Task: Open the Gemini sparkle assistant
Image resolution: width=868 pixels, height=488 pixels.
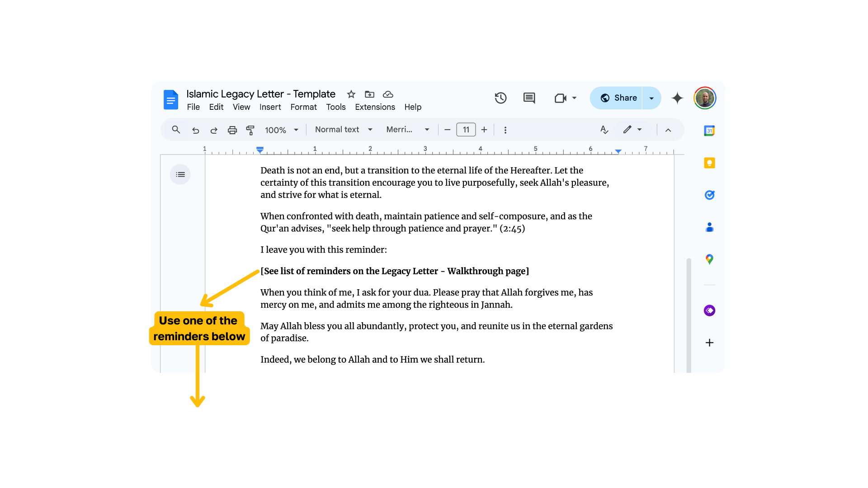Action: click(x=677, y=98)
